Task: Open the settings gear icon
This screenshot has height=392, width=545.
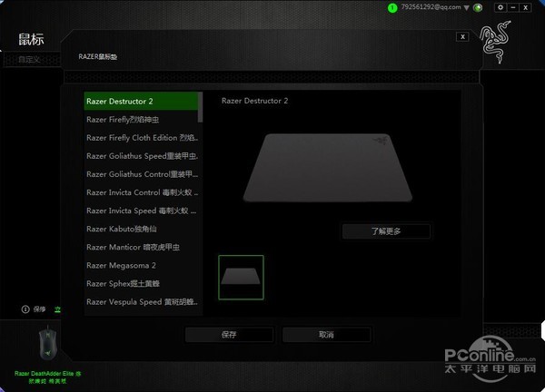Action: 500,7
